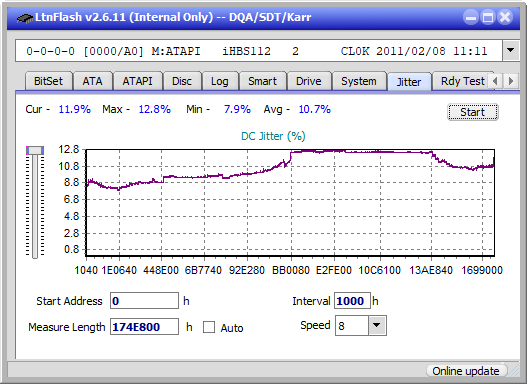Click the window resize grip corner

[513, 371]
